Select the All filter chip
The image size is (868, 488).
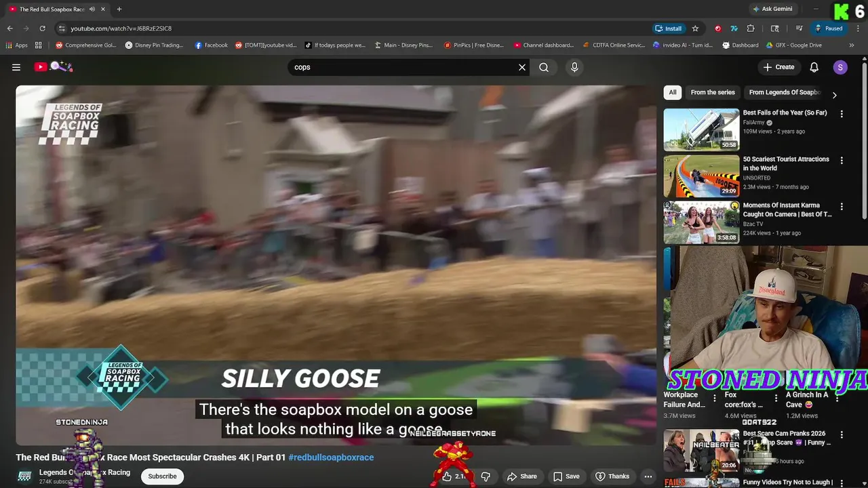click(673, 92)
